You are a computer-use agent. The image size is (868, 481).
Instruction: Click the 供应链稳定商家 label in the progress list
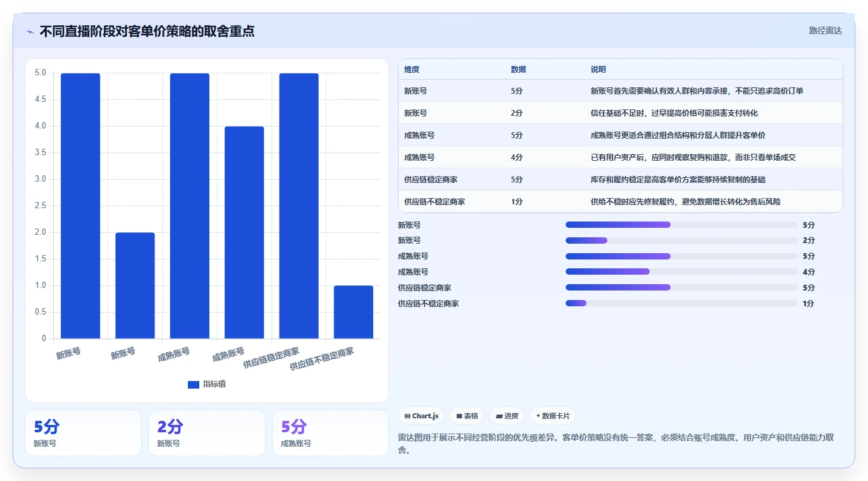click(425, 288)
